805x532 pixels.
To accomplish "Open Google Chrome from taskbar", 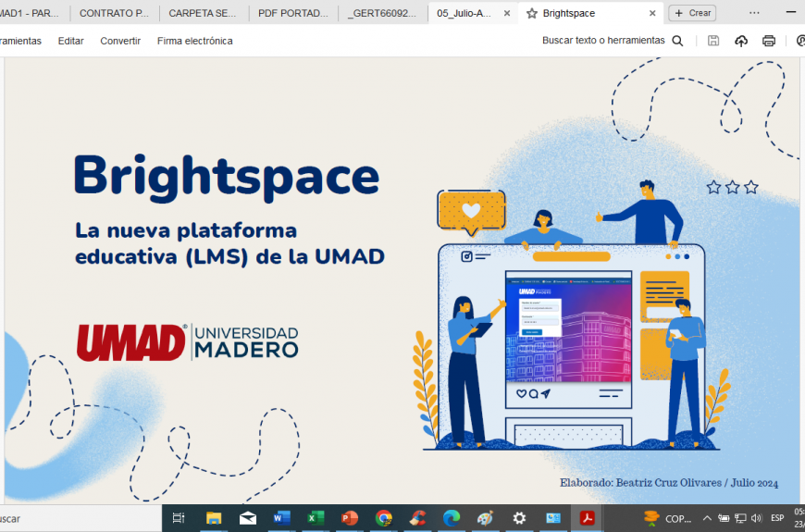I will 384,518.
